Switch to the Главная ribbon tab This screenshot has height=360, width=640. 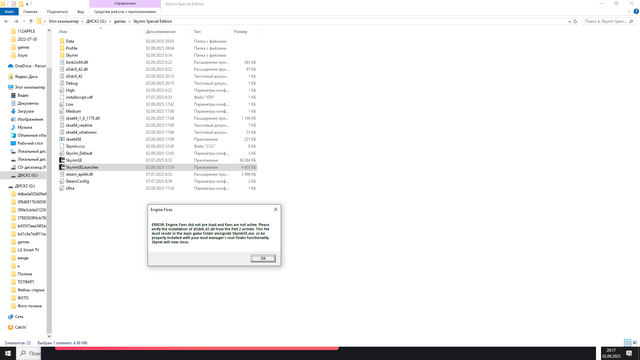pyautogui.click(x=30, y=12)
